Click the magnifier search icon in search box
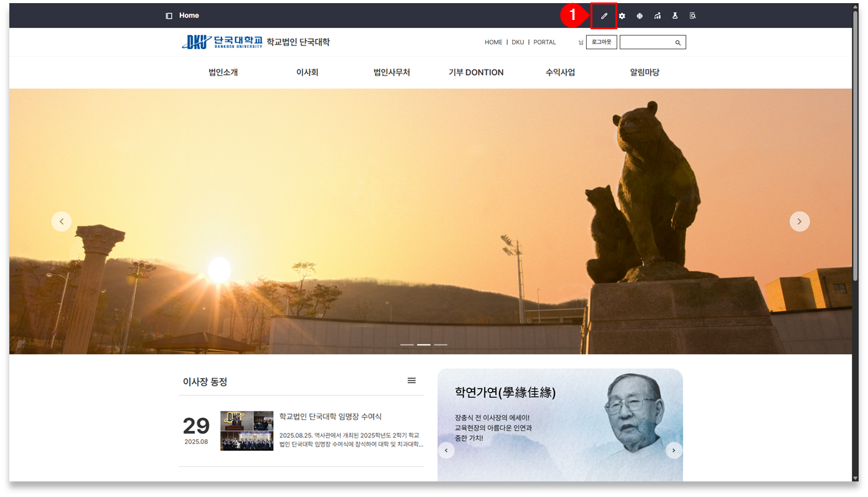Screen dimensions: 868x497 pyautogui.click(x=678, y=42)
